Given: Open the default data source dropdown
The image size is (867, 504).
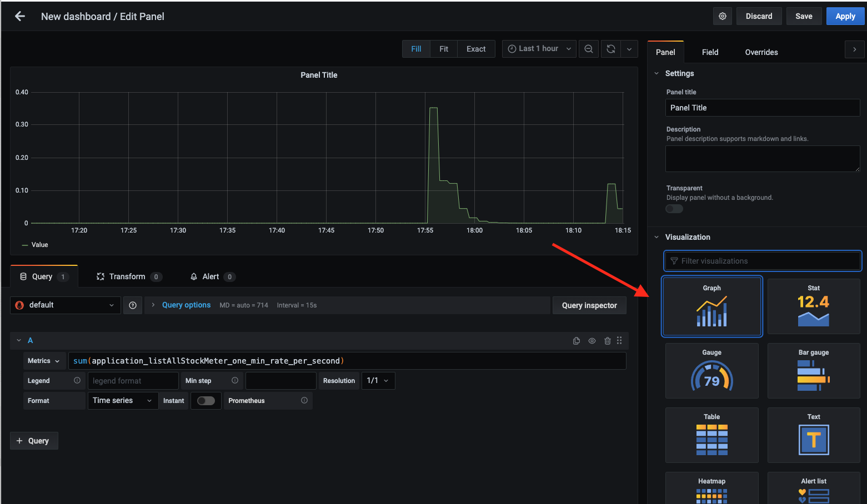Looking at the screenshot, I should click(x=66, y=305).
